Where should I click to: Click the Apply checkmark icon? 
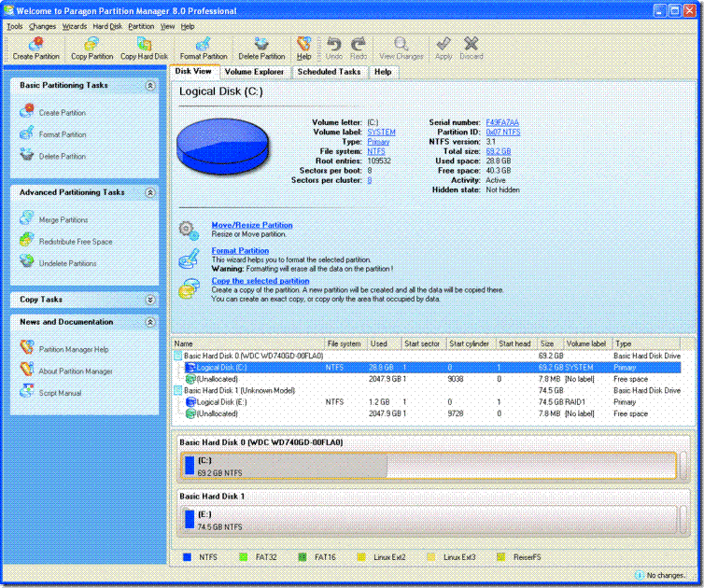tap(444, 44)
